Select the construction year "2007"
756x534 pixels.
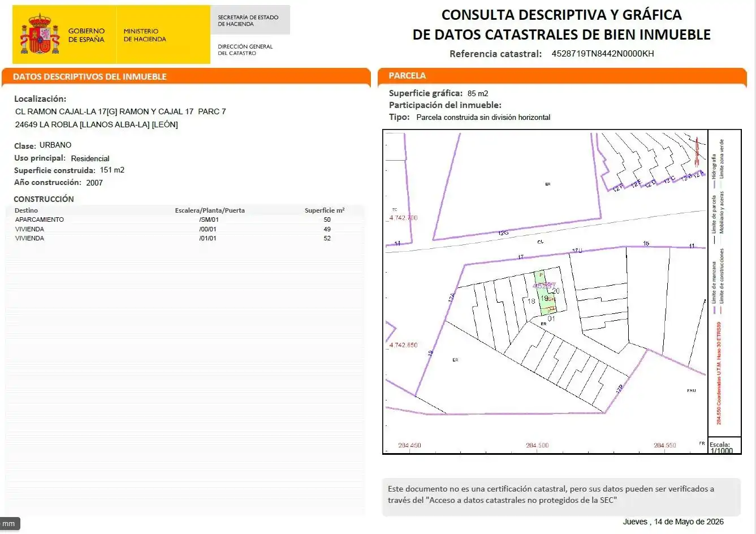[x=94, y=183]
